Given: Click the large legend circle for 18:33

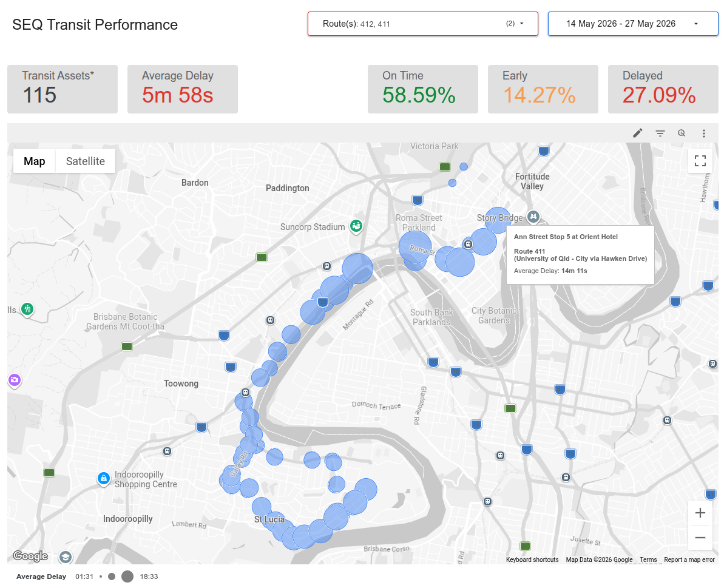Looking at the screenshot, I should pos(127,576).
